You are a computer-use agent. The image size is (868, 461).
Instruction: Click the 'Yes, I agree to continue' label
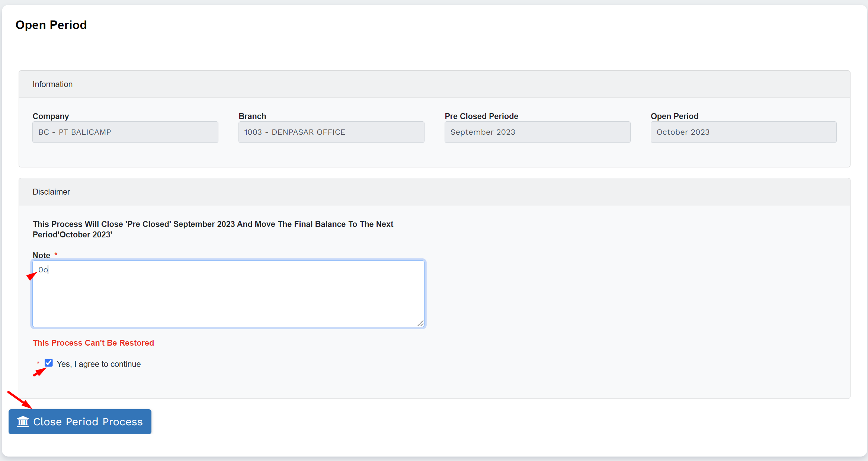(99, 364)
